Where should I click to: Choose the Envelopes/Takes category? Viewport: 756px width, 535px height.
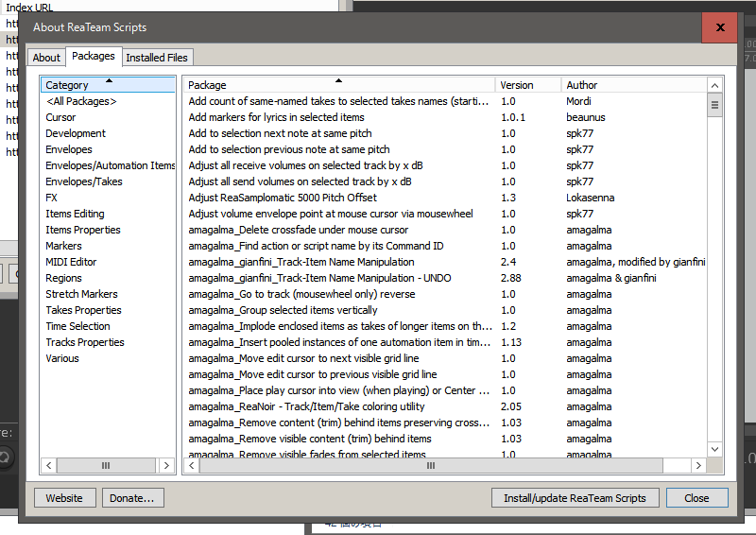83,181
